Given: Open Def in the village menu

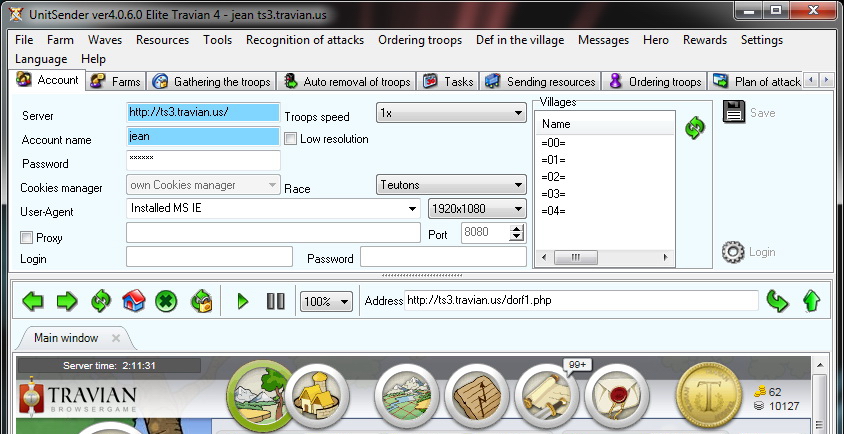Looking at the screenshot, I should [520, 40].
